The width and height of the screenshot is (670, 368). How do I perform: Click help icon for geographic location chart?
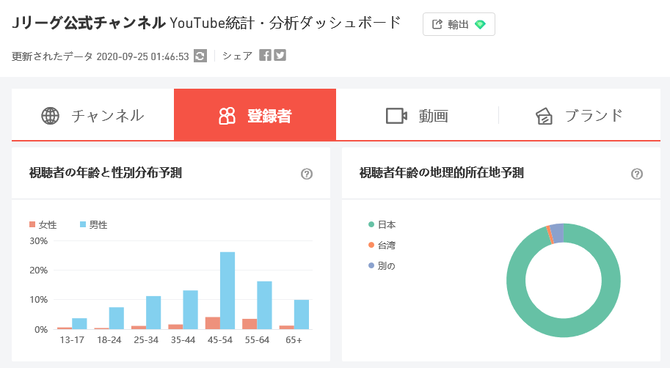(x=637, y=174)
